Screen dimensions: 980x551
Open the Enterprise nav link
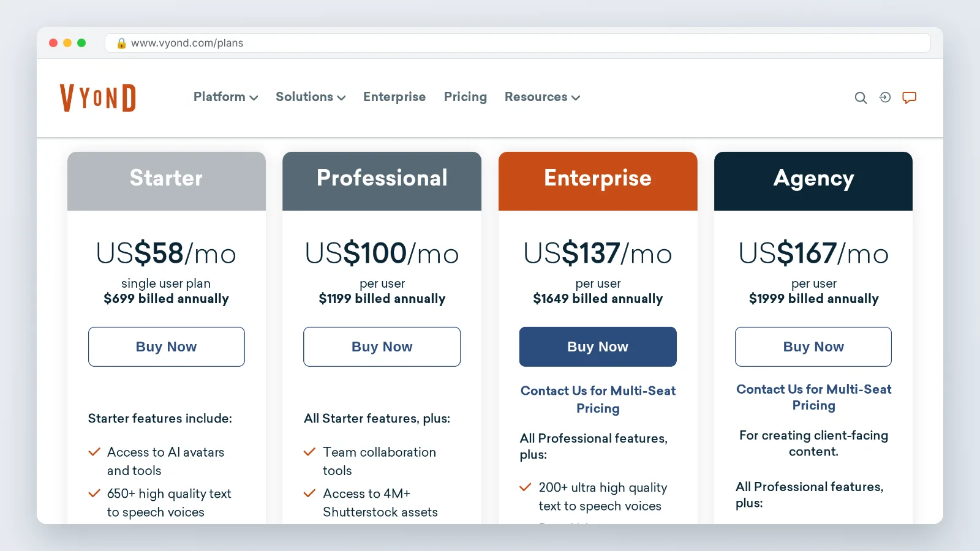(x=394, y=97)
